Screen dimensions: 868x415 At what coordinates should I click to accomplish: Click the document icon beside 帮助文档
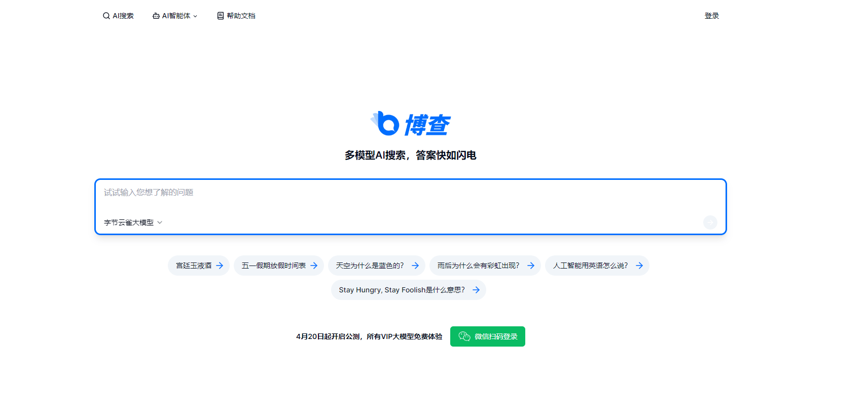point(221,16)
